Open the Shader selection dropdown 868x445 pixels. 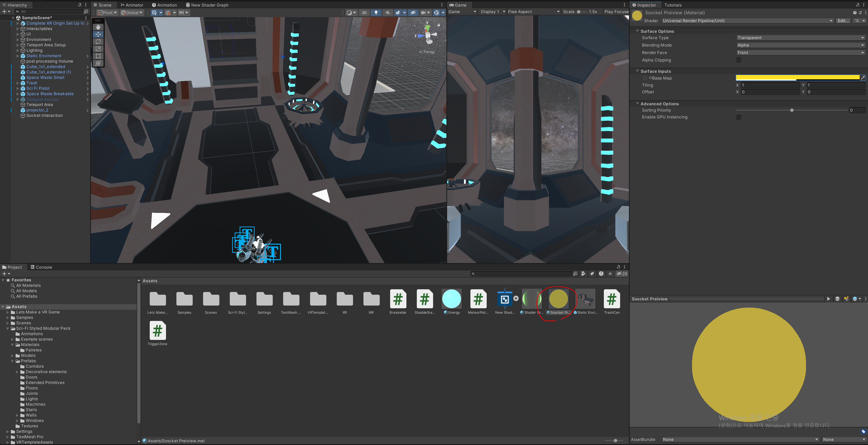click(747, 21)
